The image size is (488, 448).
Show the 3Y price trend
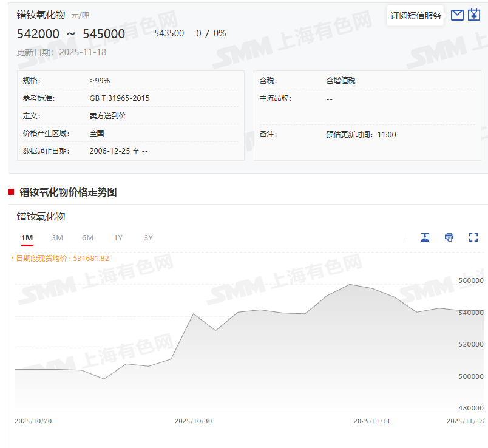[148, 238]
